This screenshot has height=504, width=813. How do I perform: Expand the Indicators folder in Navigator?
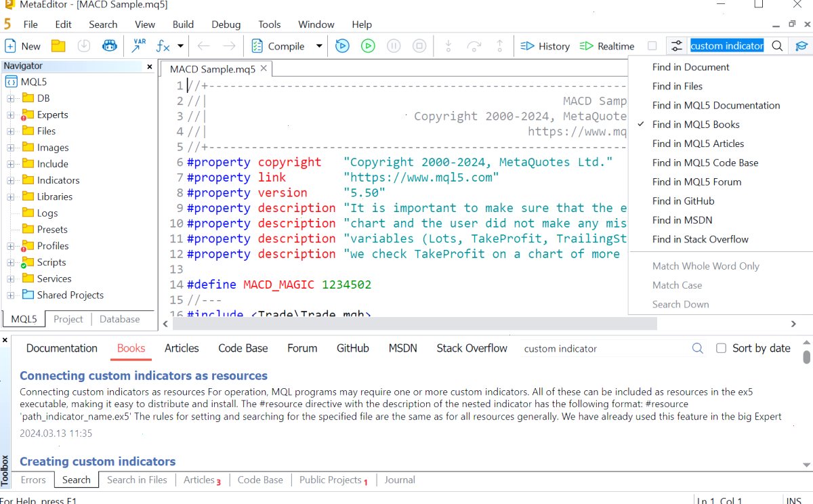coord(11,180)
